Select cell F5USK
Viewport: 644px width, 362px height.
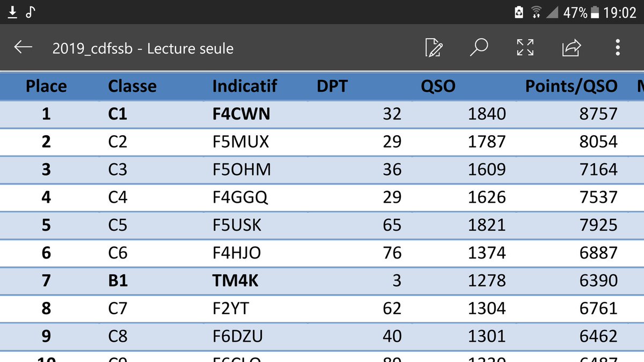pos(237,225)
